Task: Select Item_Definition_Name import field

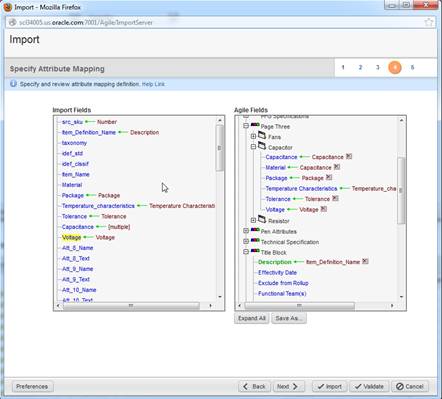Action: [x=89, y=132]
